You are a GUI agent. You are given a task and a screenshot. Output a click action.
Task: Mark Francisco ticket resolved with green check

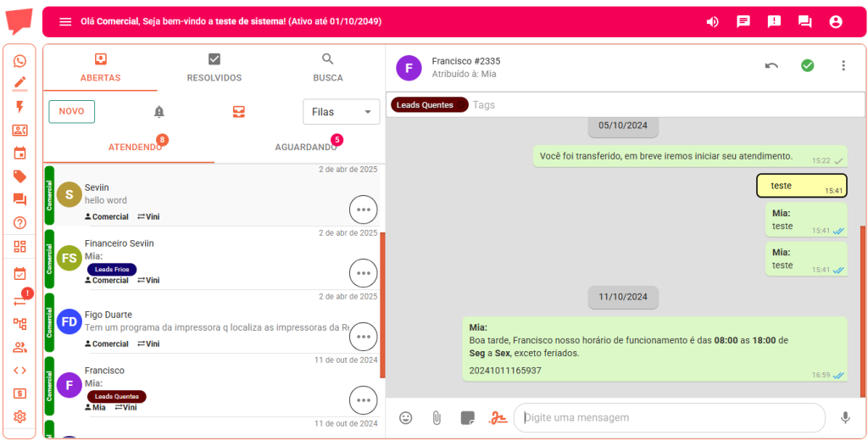pyautogui.click(x=807, y=65)
